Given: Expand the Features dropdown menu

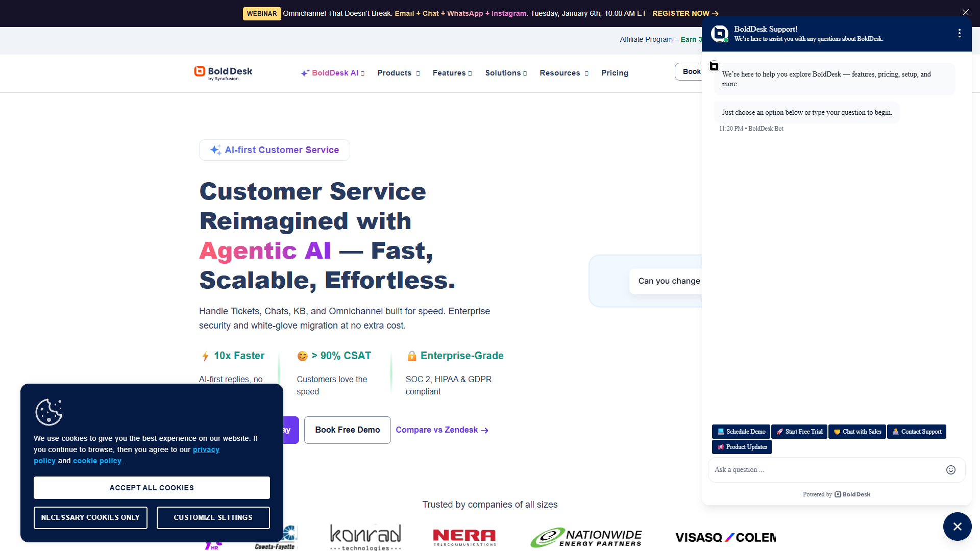Looking at the screenshot, I should (452, 73).
